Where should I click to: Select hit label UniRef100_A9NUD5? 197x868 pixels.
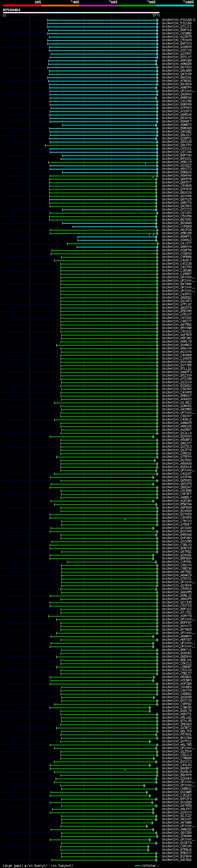(176, 64)
